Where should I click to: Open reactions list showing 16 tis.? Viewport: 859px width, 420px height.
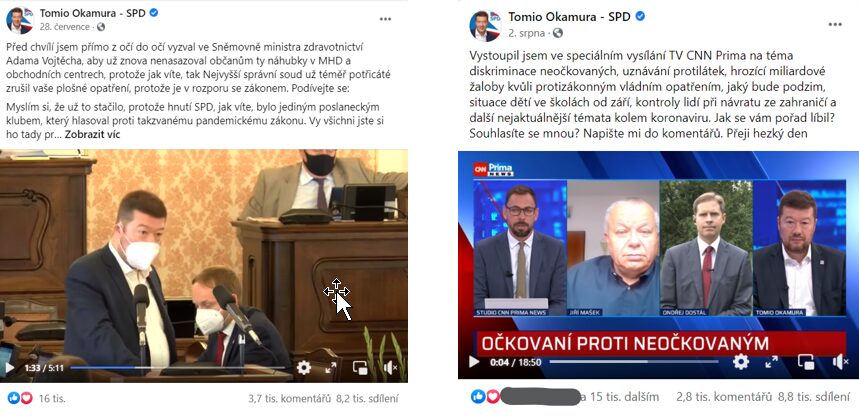(36, 399)
